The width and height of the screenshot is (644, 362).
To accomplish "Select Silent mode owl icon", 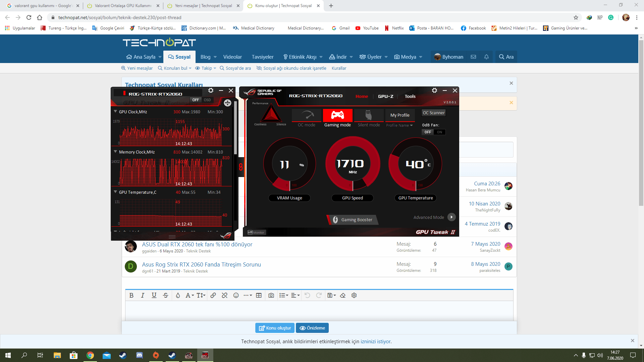I will coord(369,115).
